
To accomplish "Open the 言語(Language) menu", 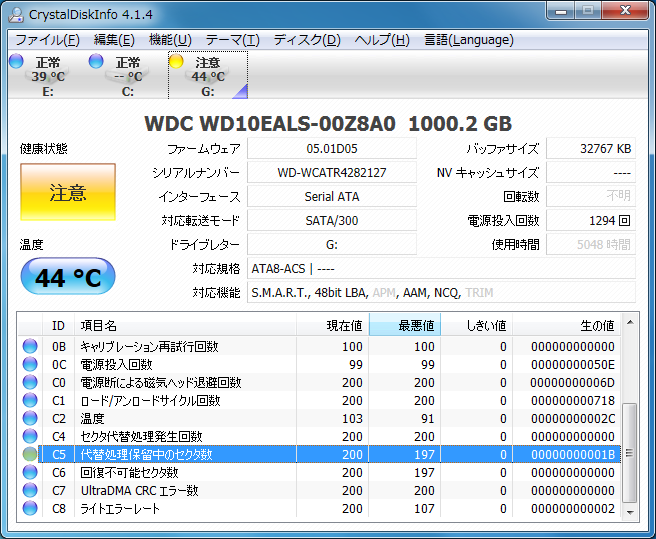I will (x=469, y=40).
